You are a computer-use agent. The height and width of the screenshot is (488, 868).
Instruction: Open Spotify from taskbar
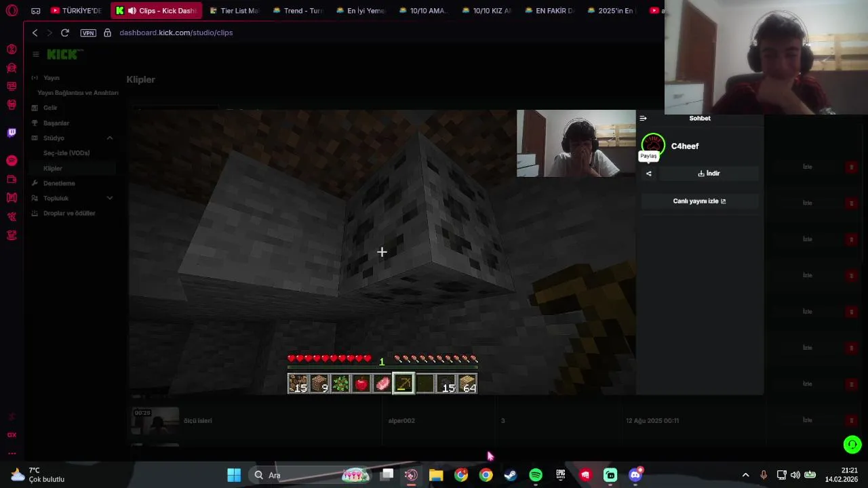point(536,475)
